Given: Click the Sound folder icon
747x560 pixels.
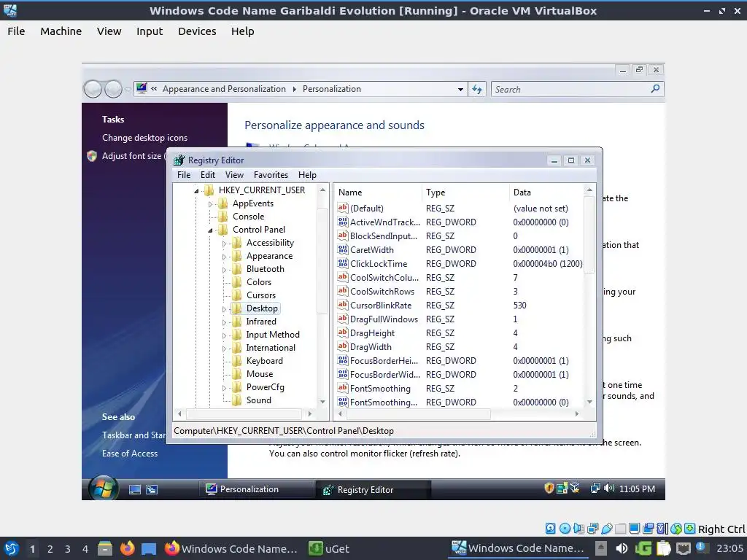Looking at the screenshot, I should coord(237,400).
